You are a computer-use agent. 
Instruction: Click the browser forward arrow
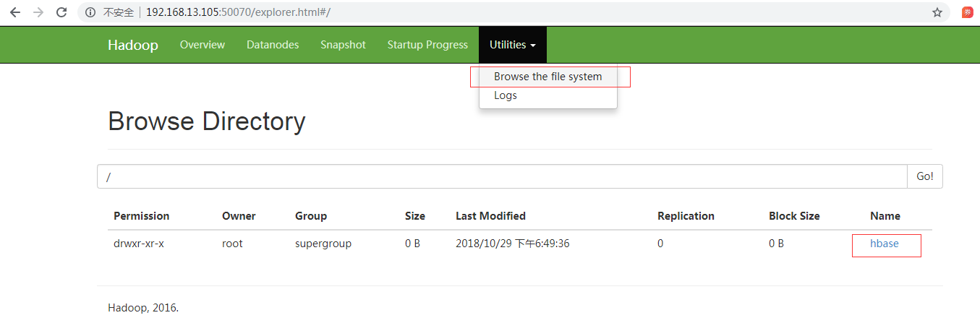tap(38, 12)
